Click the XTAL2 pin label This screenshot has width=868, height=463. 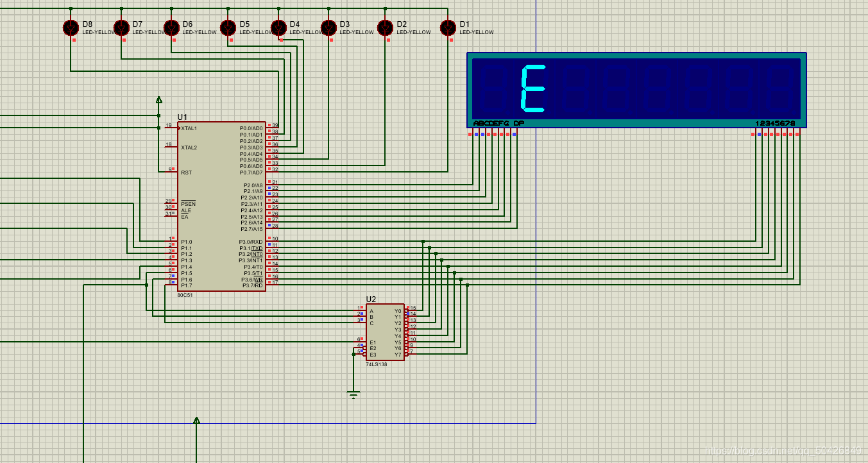[x=189, y=147]
